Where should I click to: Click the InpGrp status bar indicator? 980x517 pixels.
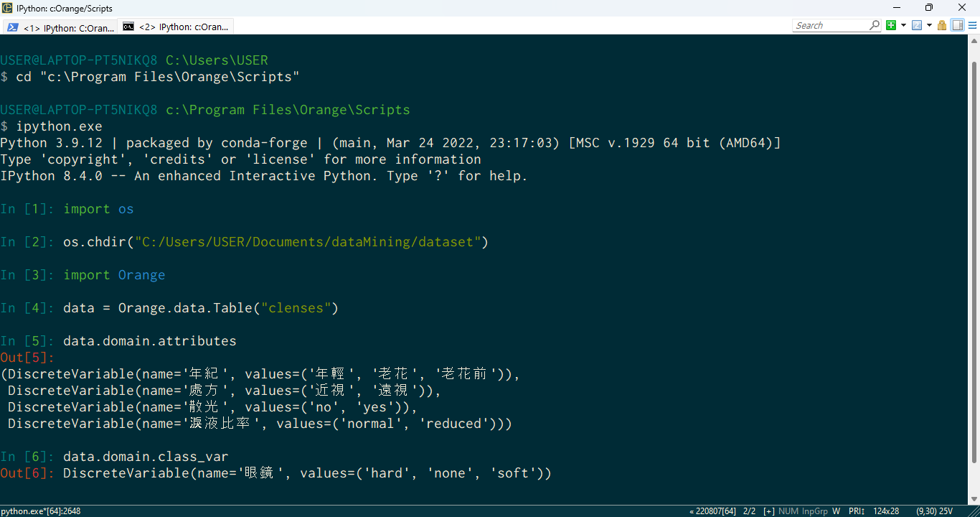coord(814,511)
